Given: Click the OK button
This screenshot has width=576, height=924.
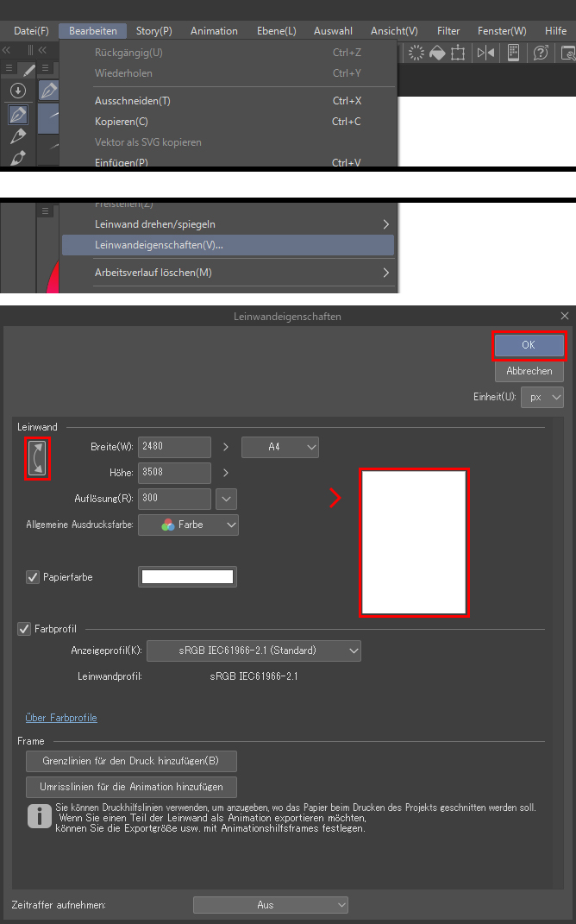Looking at the screenshot, I should (529, 345).
